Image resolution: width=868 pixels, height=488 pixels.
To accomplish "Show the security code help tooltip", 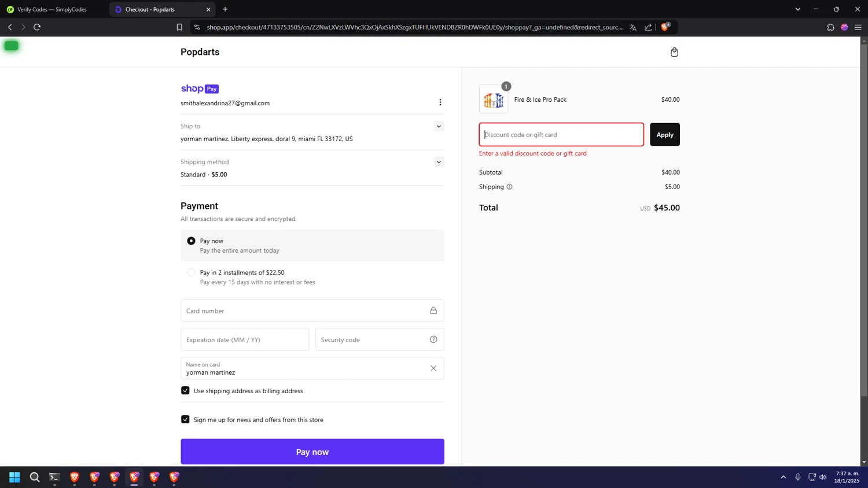I will click(433, 339).
